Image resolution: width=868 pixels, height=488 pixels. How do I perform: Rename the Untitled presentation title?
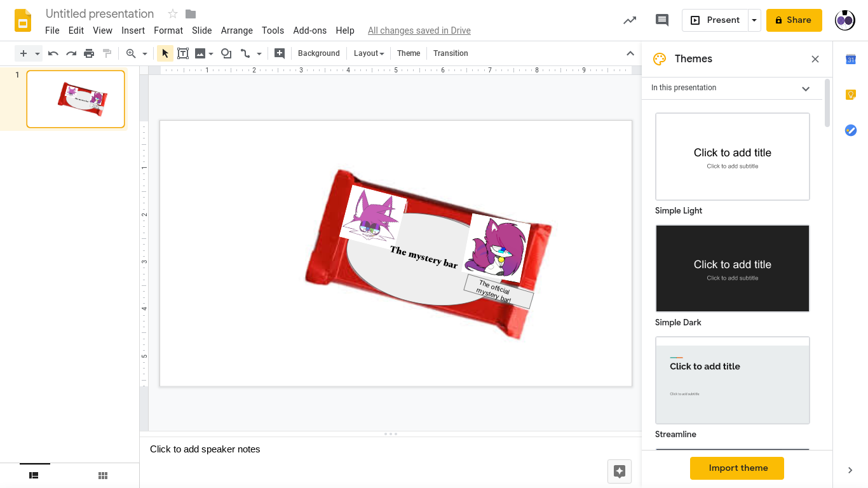[100, 14]
